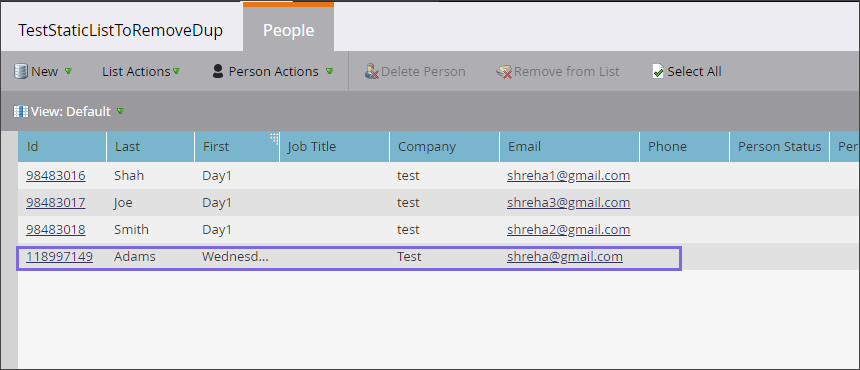Sort by the Id column header
This screenshot has height=370, width=860.
(62, 146)
